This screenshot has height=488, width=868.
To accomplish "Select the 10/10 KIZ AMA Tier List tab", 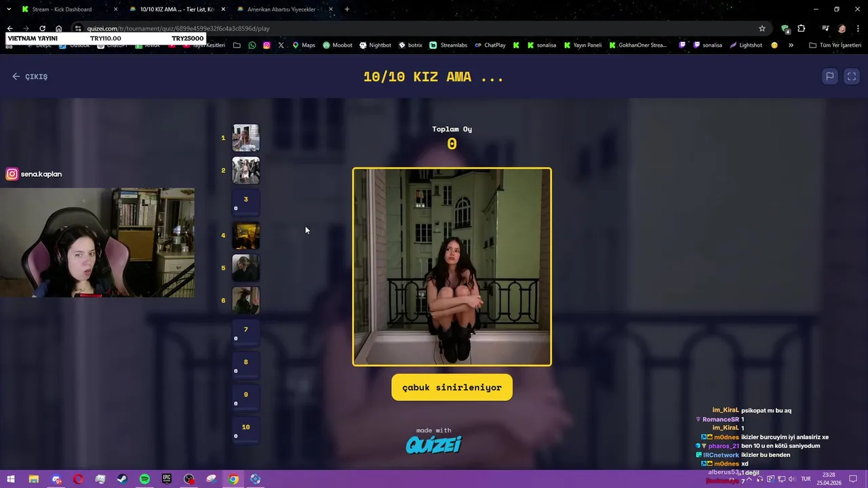I will pos(177,9).
